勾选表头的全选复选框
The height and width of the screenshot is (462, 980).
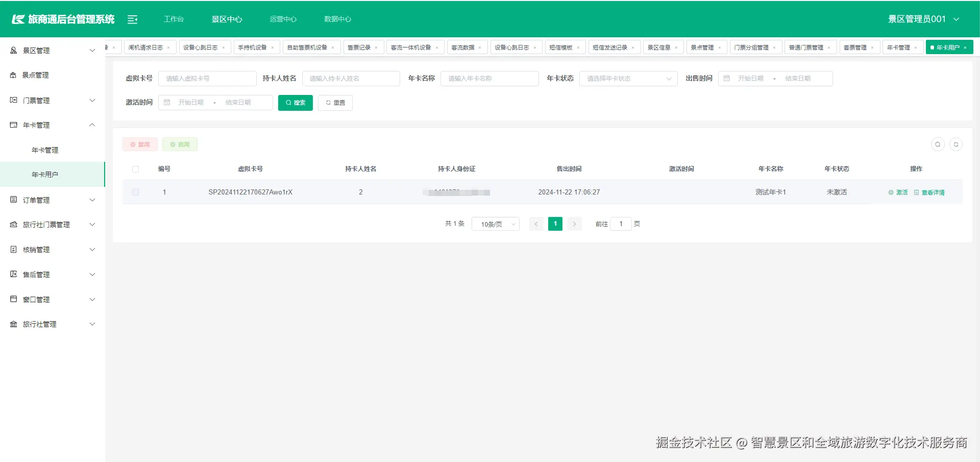pos(135,169)
